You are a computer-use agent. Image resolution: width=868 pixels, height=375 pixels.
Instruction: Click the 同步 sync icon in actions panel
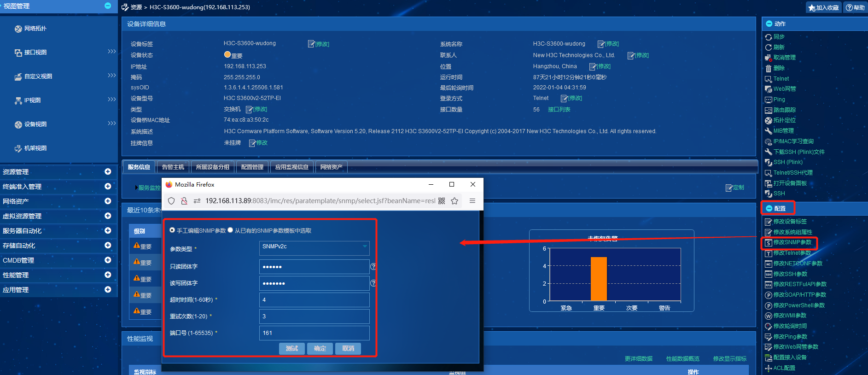pos(768,37)
